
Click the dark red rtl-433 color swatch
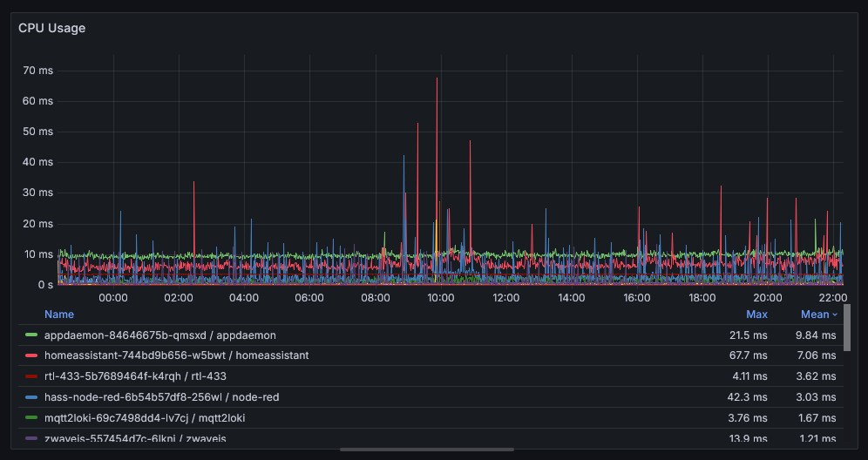(31, 376)
